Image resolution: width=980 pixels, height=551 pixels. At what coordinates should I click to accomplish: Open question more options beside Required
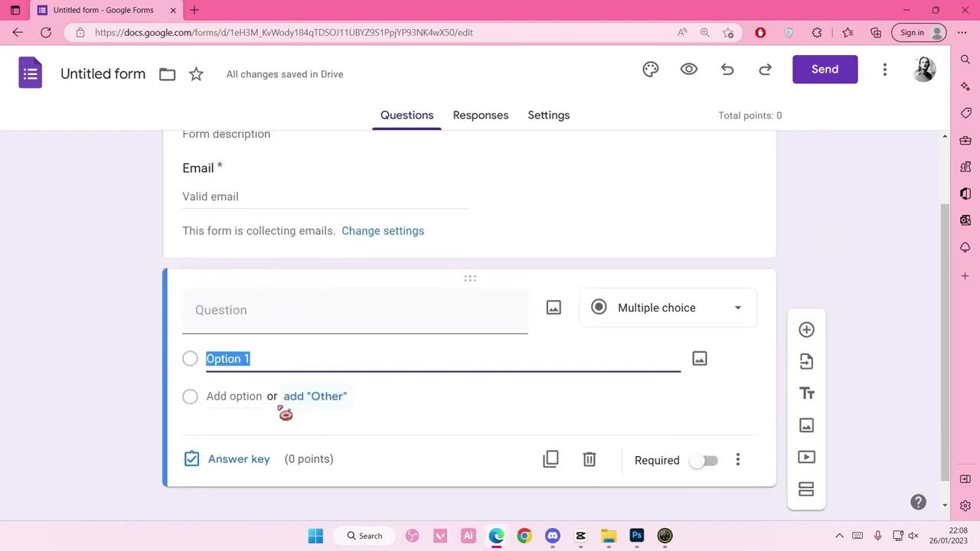coord(737,460)
